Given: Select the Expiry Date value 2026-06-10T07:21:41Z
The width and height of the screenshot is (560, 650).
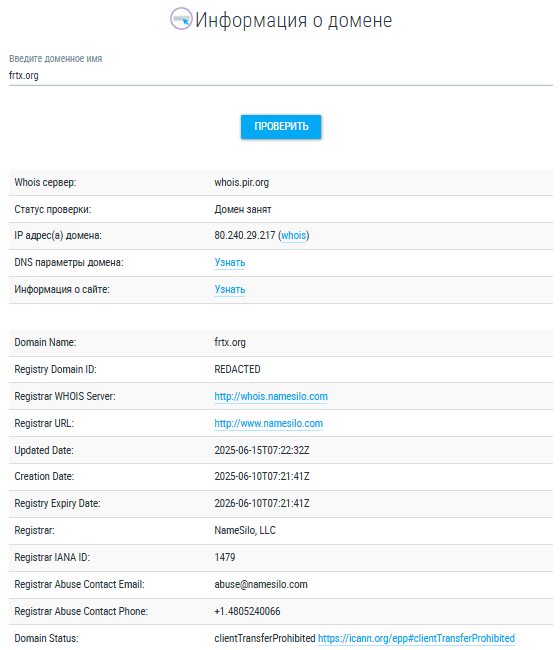Looking at the screenshot, I should tap(262, 503).
